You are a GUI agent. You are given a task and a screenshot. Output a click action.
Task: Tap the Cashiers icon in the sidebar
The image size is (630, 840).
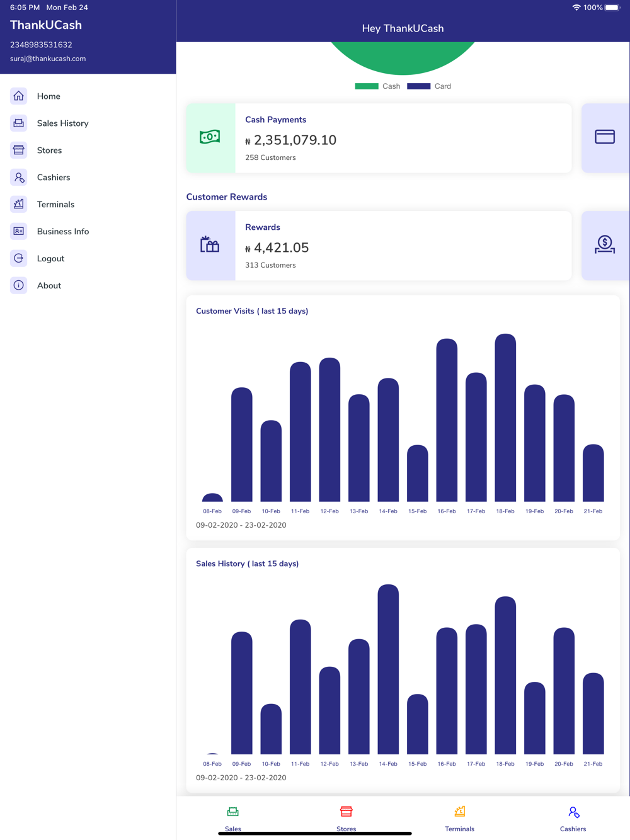pyautogui.click(x=19, y=177)
